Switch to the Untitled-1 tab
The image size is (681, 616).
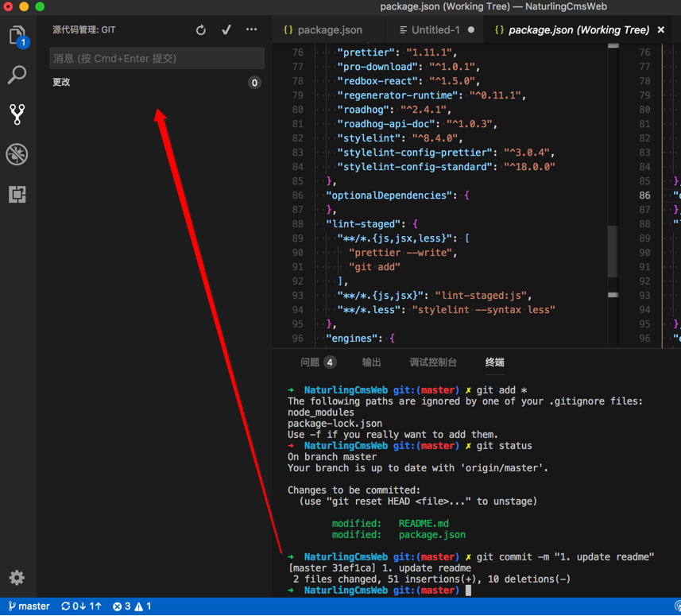point(435,30)
